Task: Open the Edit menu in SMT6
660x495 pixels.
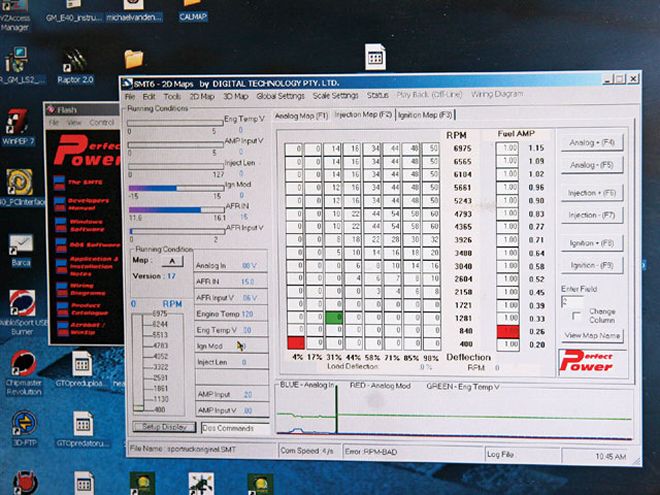Action: 149,96
